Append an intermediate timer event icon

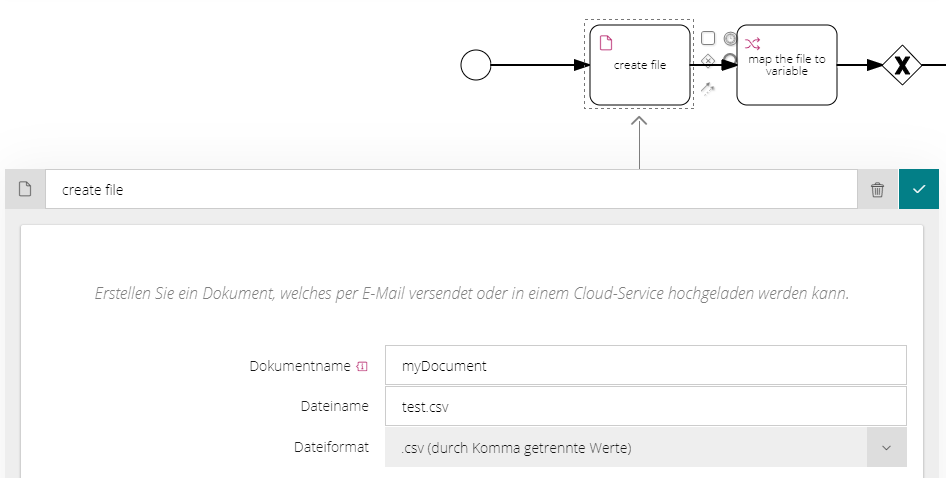[x=730, y=39]
